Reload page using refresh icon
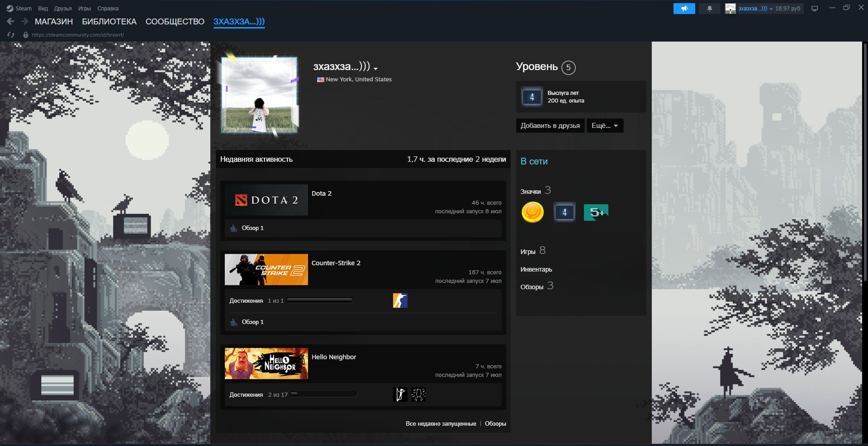The width and height of the screenshot is (868, 446). pos(11,35)
